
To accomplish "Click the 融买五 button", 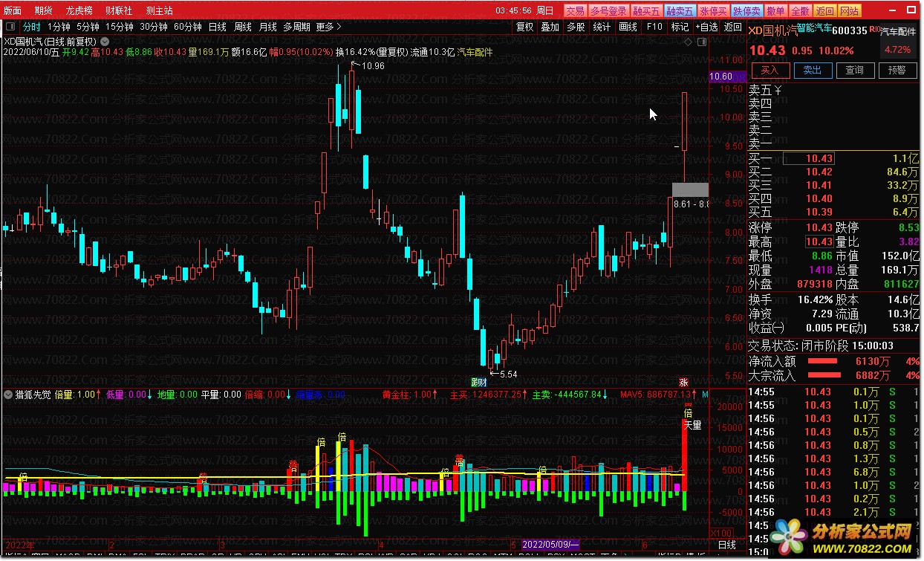I will pyautogui.click(x=646, y=11).
